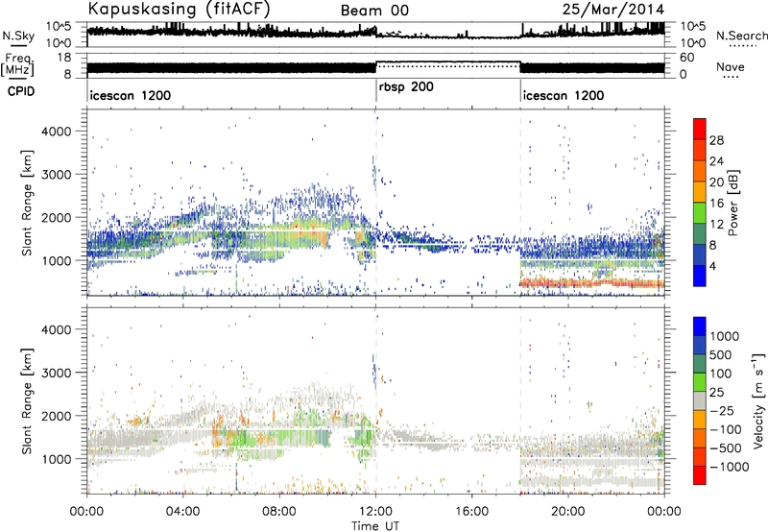Screen dimensions: 768x532
Task: Select the "Power [dB]" colorbar title
Action: pyautogui.click(x=732, y=203)
